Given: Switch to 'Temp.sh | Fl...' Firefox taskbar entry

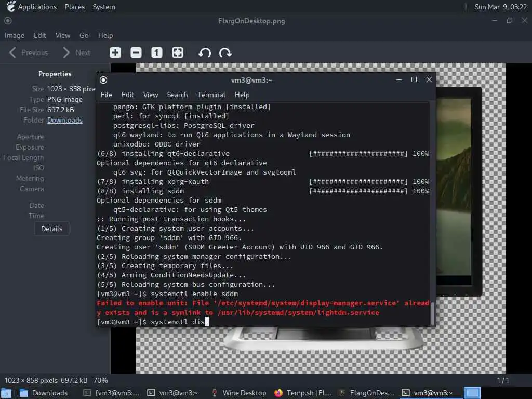Looking at the screenshot, I should [x=303, y=393].
